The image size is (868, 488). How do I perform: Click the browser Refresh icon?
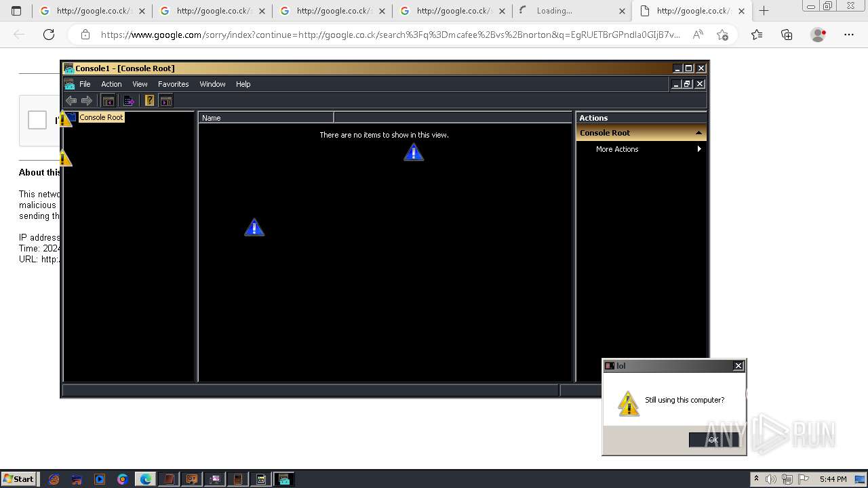pyautogui.click(x=49, y=35)
